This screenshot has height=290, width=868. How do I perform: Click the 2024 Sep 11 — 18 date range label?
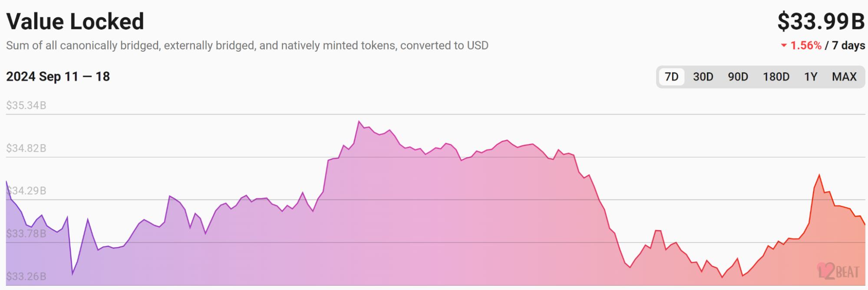point(58,77)
